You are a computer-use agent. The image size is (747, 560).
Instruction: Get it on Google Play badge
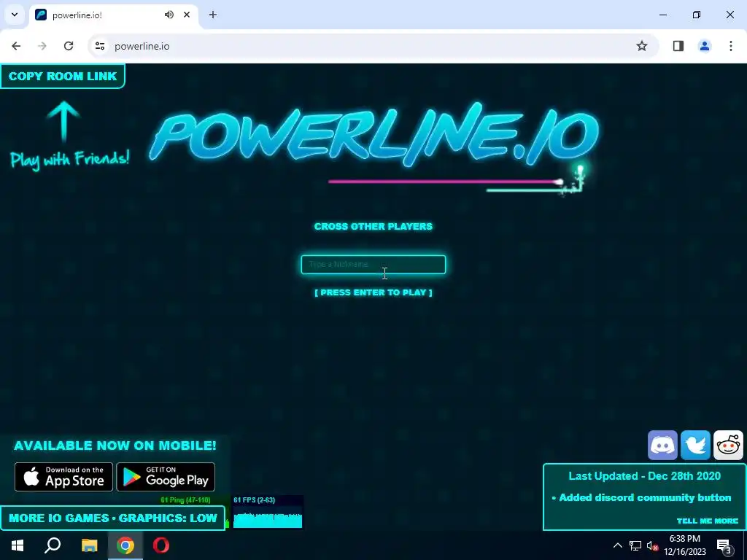[x=166, y=477]
